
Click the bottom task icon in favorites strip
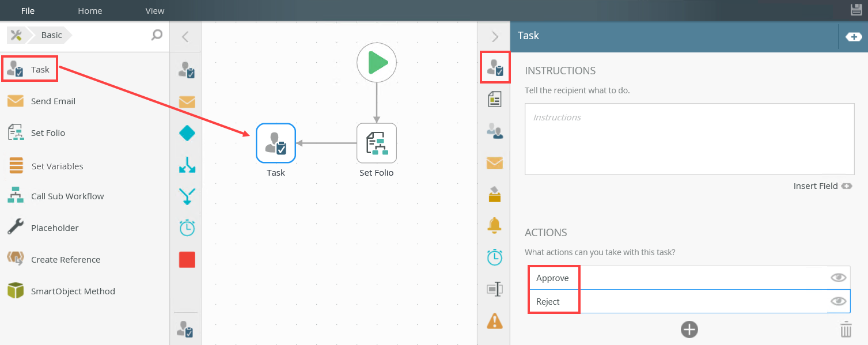tap(186, 329)
